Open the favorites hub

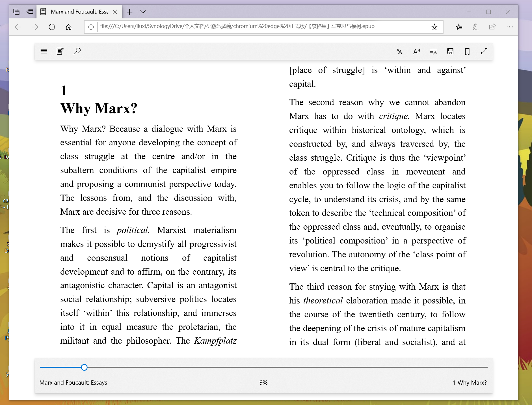click(459, 27)
